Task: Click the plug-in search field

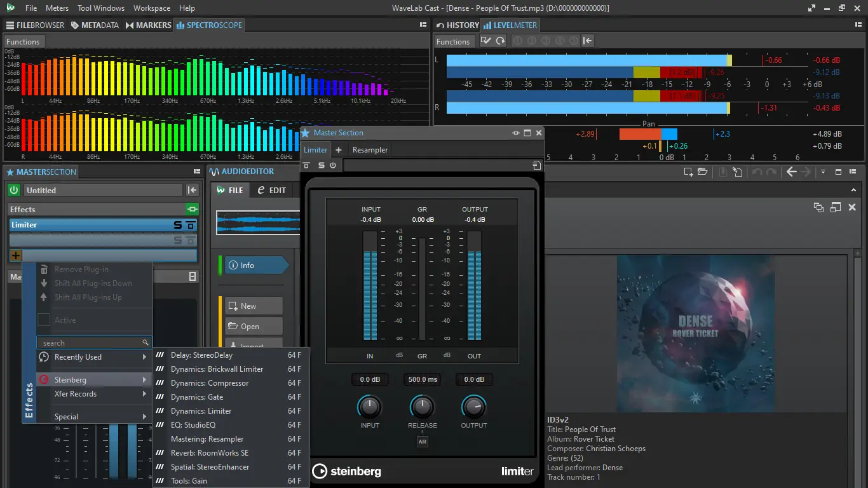Action: [94, 342]
